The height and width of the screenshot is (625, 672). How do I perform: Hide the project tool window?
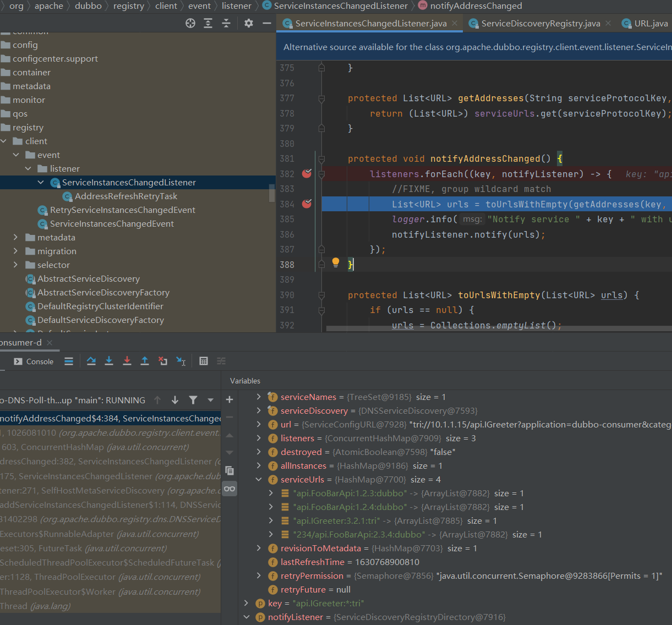[267, 23]
